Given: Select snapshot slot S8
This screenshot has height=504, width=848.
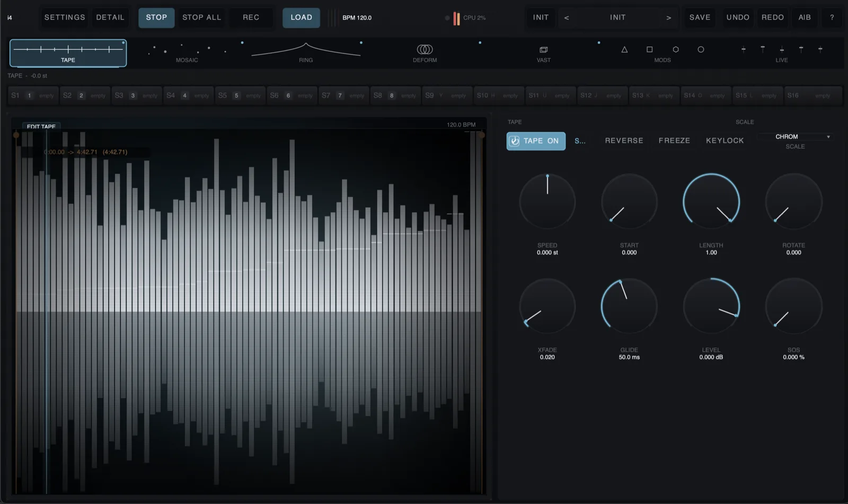Looking at the screenshot, I should pyautogui.click(x=395, y=95).
